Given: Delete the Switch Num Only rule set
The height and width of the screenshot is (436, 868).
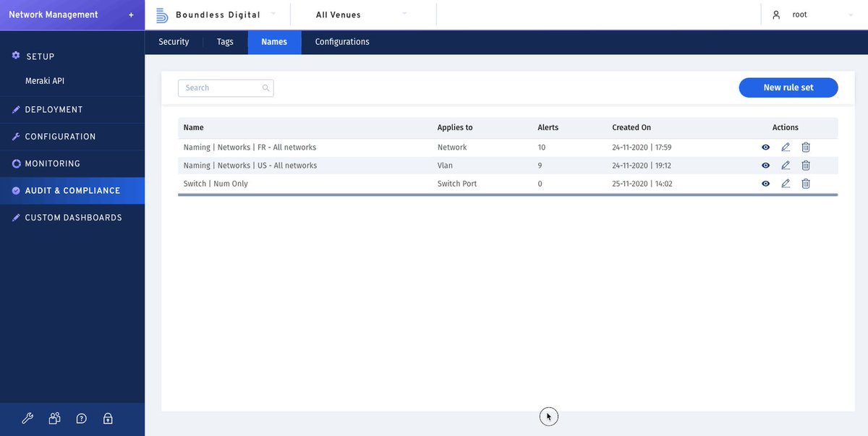Looking at the screenshot, I should [x=806, y=184].
